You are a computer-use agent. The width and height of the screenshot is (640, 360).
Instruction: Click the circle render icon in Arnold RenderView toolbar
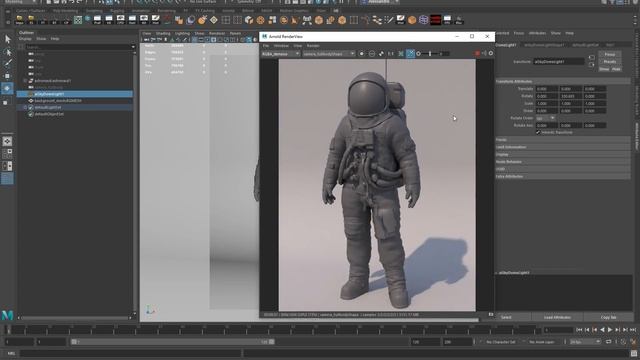[362, 53]
